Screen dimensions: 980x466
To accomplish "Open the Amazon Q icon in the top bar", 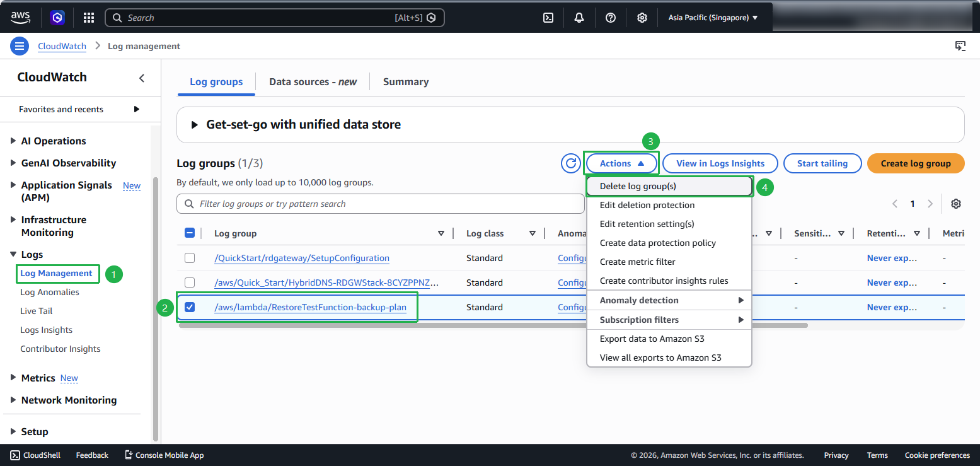I will (58, 18).
